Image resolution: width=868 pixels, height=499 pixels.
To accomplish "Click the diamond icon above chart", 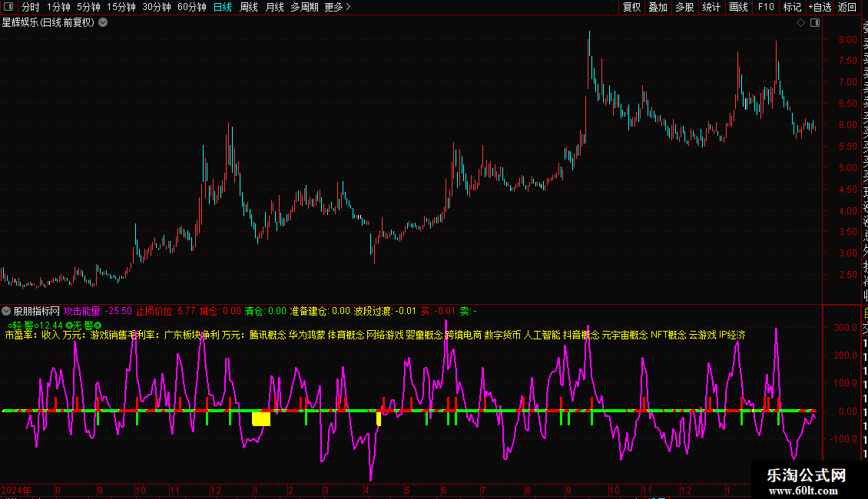I will point(800,23).
